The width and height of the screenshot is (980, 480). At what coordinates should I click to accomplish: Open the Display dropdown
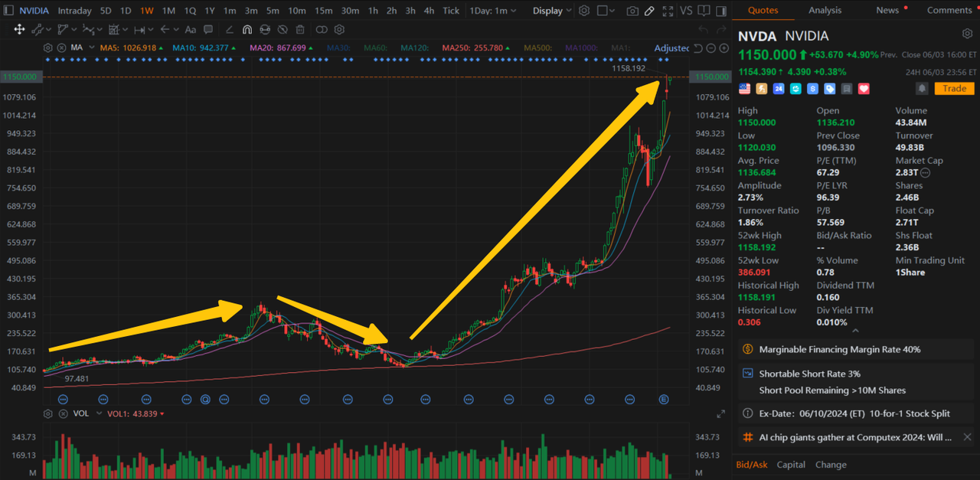pos(552,11)
